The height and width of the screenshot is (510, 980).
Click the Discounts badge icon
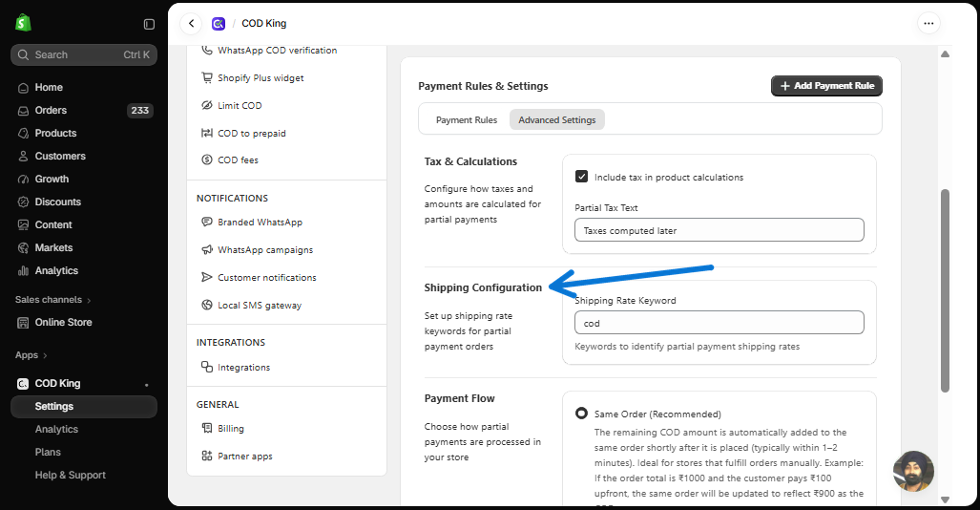click(23, 202)
